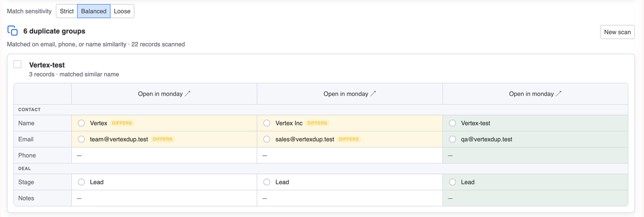644x217 pixels.
Task: Click the Email row label
Action: pos(26,139)
